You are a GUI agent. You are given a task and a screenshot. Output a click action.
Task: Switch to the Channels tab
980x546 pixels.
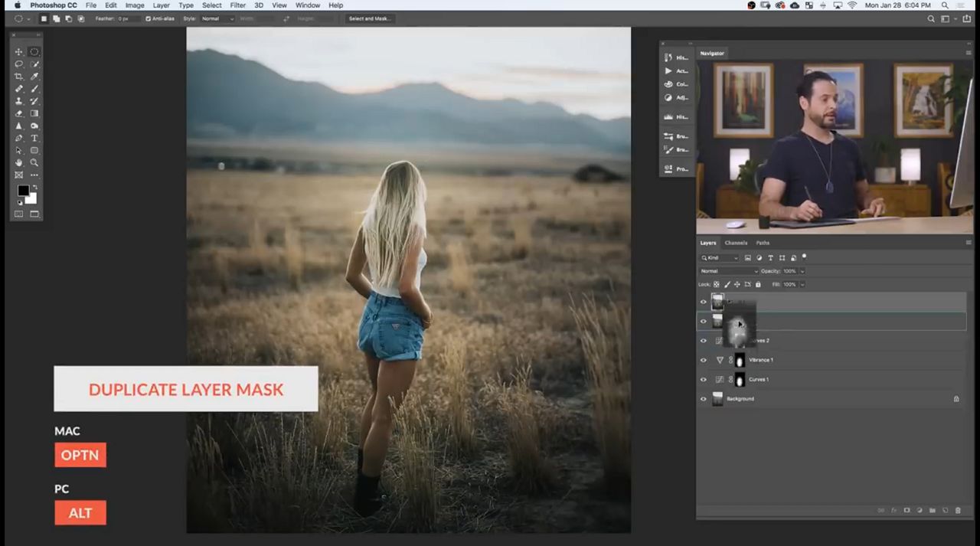tap(735, 243)
